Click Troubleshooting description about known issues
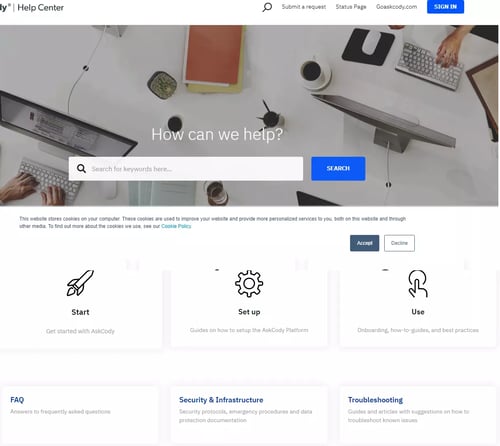This screenshot has height=446, width=500. (x=408, y=416)
